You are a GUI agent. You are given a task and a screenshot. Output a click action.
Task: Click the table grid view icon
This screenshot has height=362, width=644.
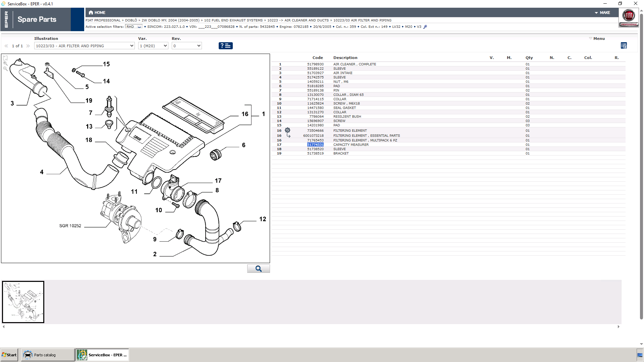[624, 46]
